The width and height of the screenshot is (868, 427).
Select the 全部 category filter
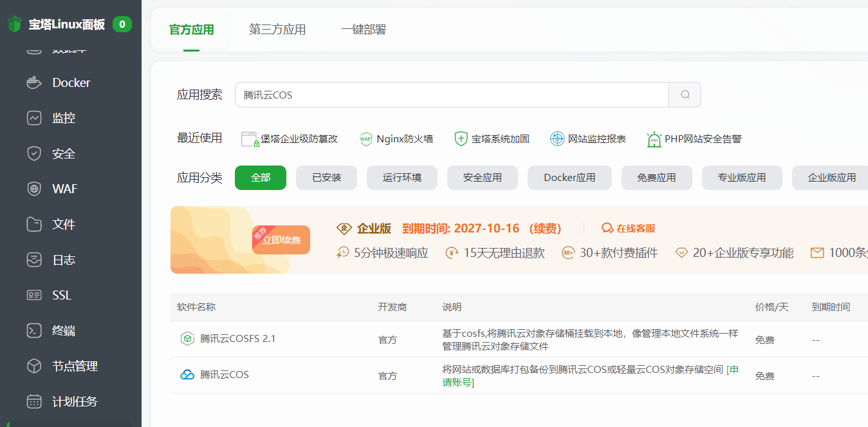coord(261,178)
